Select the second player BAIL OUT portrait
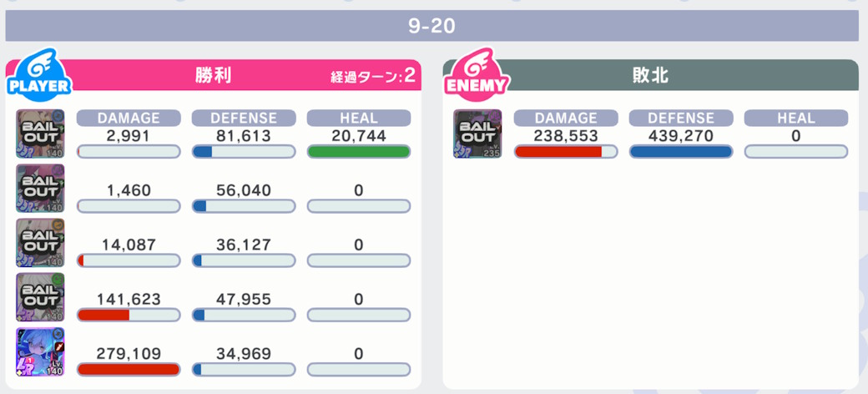Viewport: 868px width, 394px height. click(40, 188)
